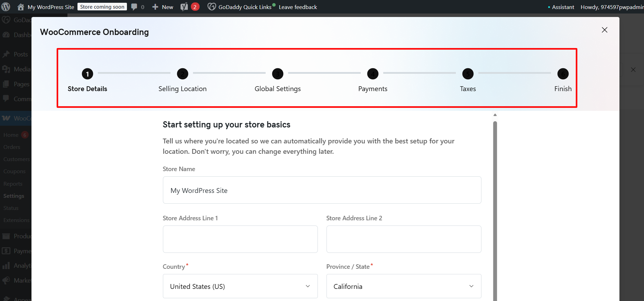Open Extensions in WooCommerce submenu

click(x=17, y=220)
